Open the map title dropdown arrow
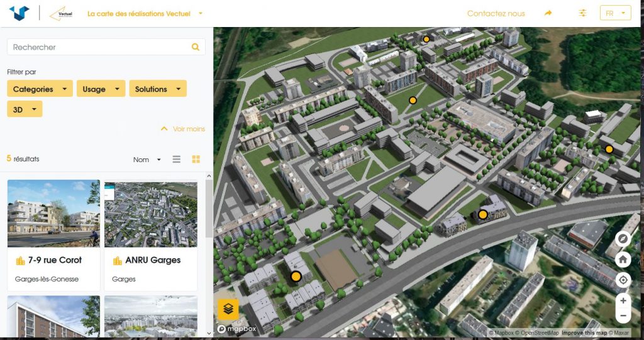Viewport: 644px width, 340px height. 201,13
